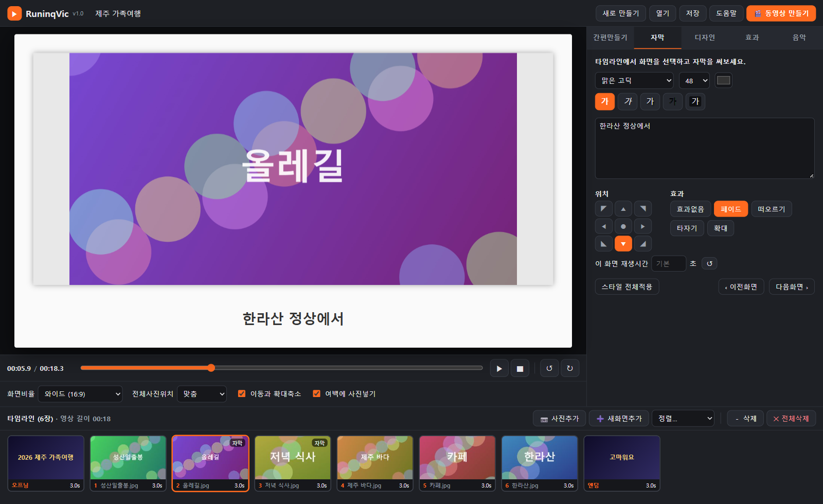823x504 pixels.
Task: Toggle the 이동과 확대축소 checkbox
Action: tap(242, 393)
